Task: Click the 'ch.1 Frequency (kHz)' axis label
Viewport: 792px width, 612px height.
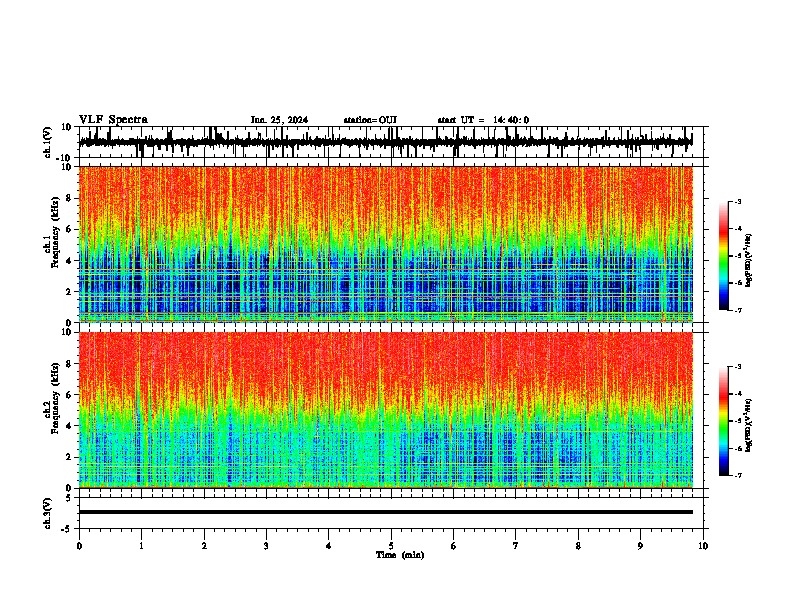Action: pos(51,232)
